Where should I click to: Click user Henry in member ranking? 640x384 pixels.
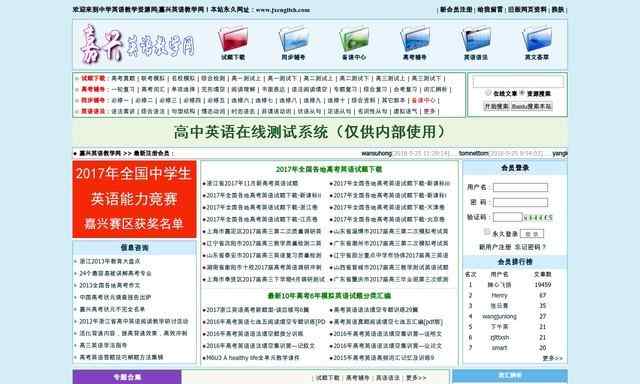coord(499,295)
